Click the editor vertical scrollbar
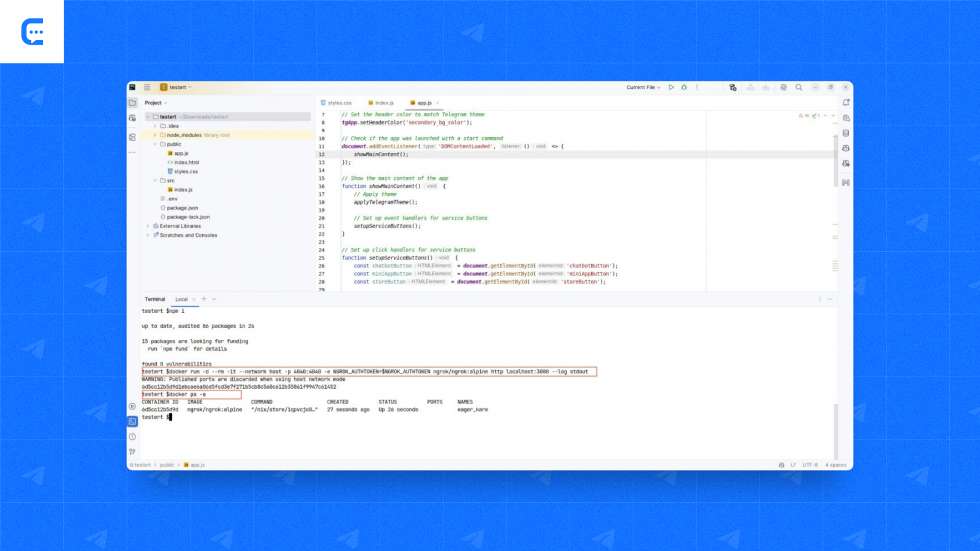This screenshot has height=551, width=980. point(835,160)
